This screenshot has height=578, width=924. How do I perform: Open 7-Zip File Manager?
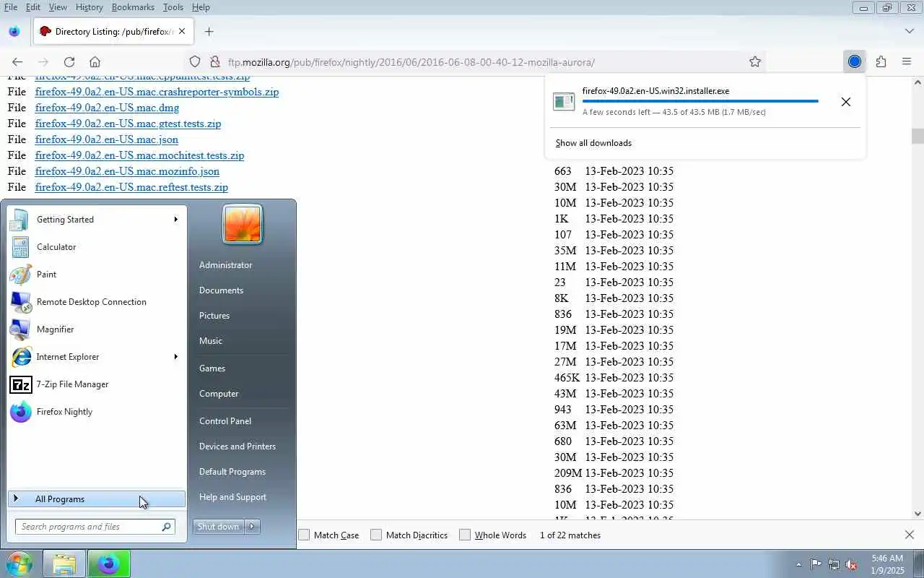click(96, 384)
